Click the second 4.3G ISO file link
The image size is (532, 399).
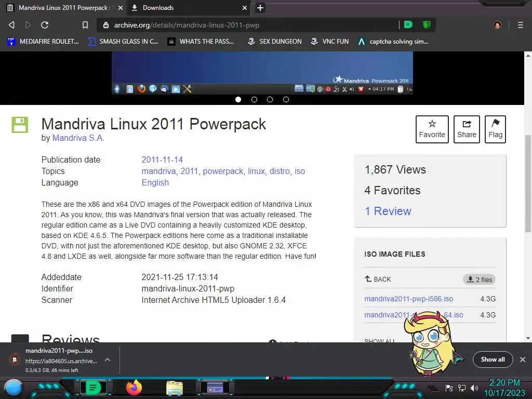414,315
